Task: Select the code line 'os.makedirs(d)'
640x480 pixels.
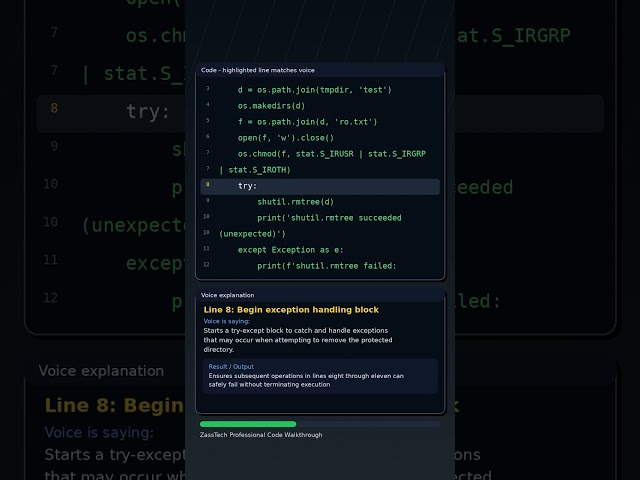Action: tap(271, 106)
